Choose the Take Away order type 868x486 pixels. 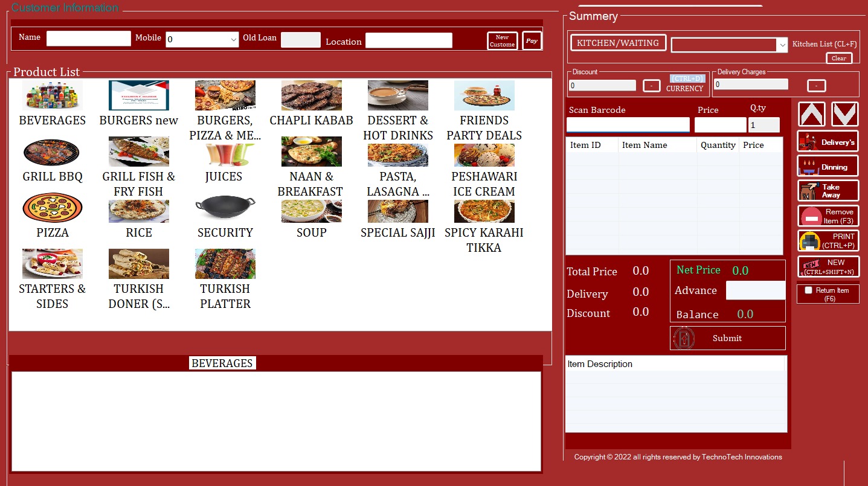(828, 191)
